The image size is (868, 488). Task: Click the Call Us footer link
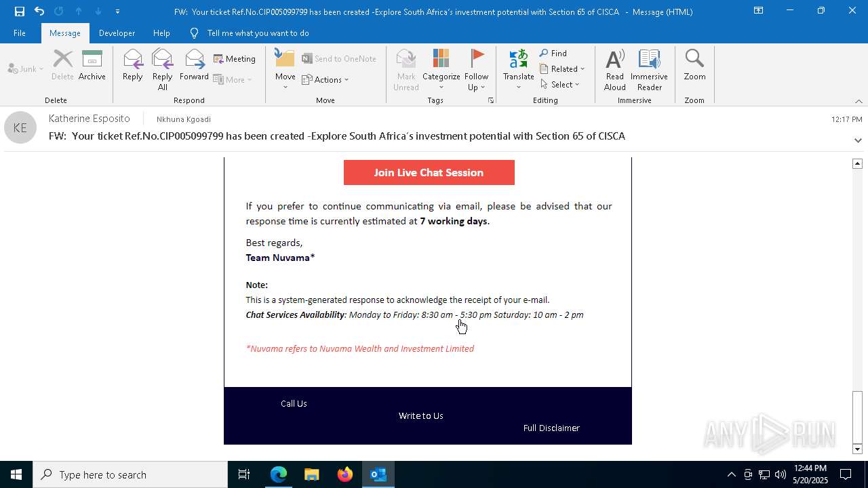coord(294,403)
